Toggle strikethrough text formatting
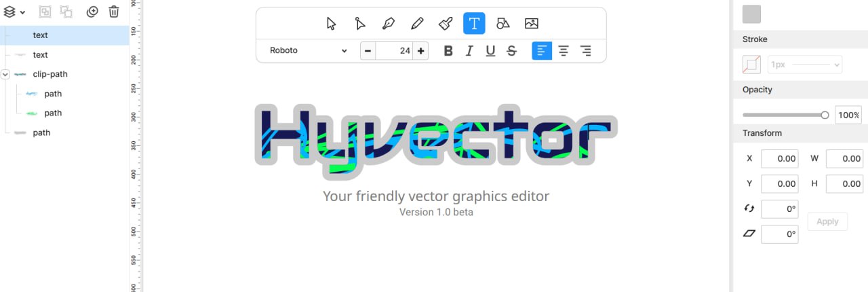Image resolution: width=868 pixels, height=292 pixels. [512, 51]
